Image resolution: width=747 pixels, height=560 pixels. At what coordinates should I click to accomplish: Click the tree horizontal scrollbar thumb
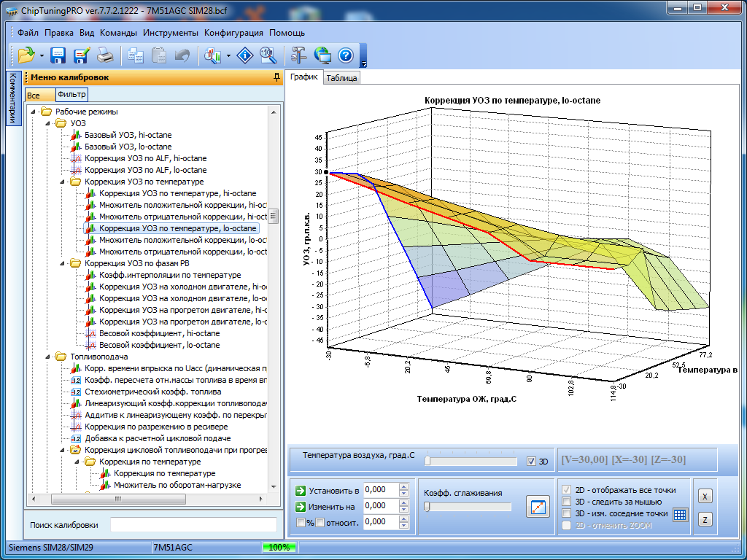click(x=118, y=499)
